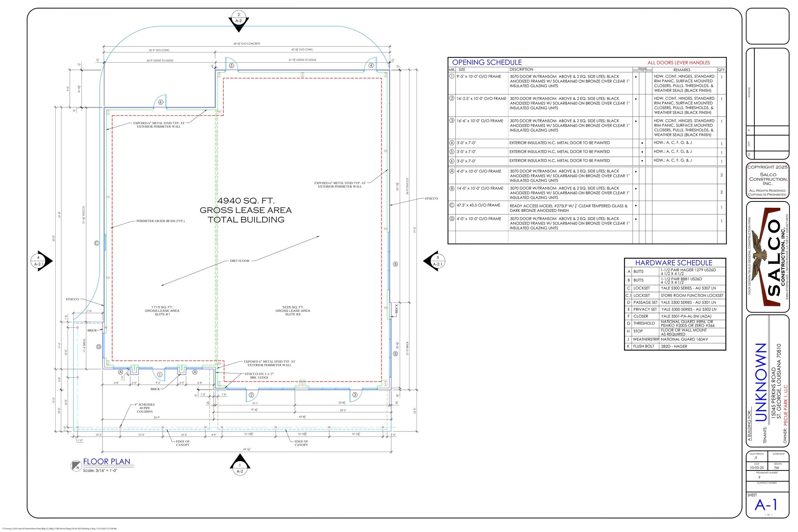Click the FLOOR PLAN title link
Screen dimensions: 798x532
[107, 461]
